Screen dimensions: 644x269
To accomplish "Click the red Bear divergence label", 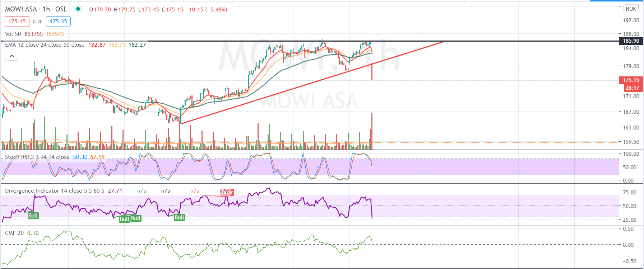I will 228,192.
